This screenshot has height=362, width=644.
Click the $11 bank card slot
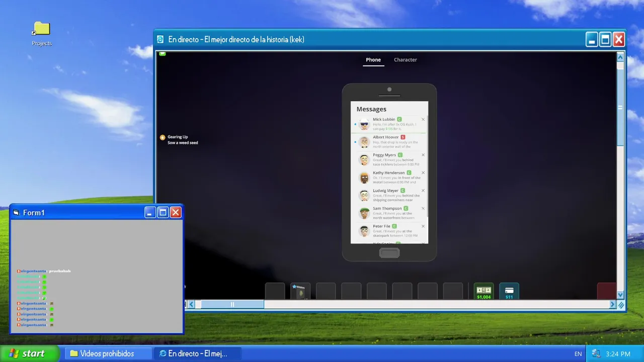509,292
